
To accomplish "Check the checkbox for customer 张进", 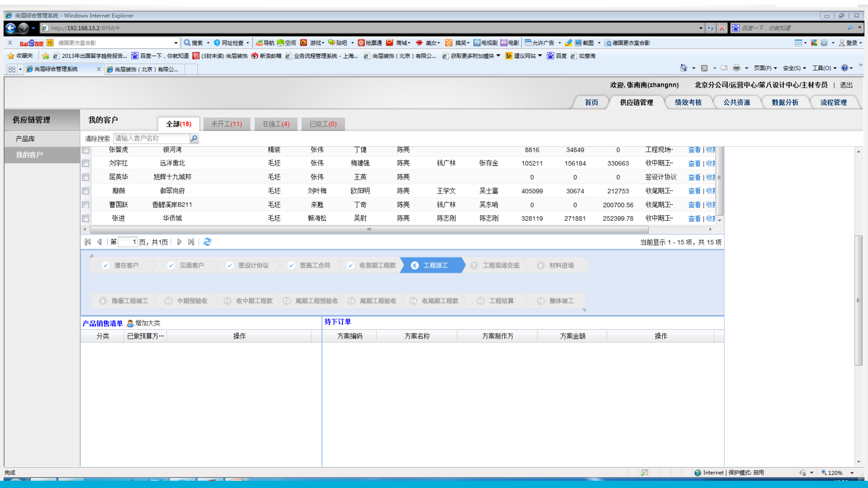I will pos(85,218).
